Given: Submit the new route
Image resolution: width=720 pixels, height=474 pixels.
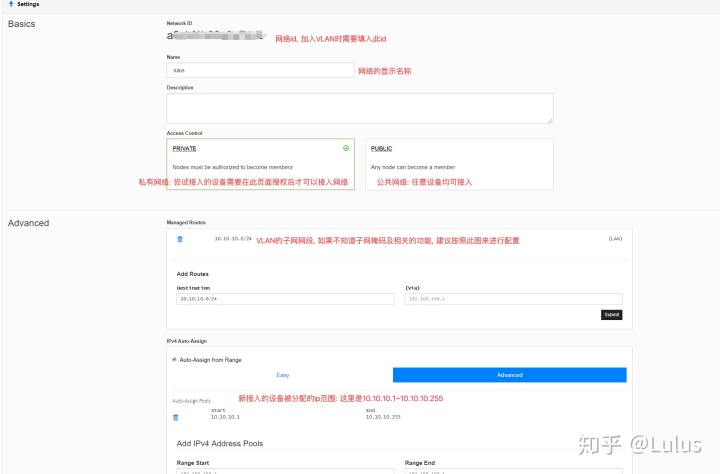Looking at the screenshot, I should coord(612,315).
